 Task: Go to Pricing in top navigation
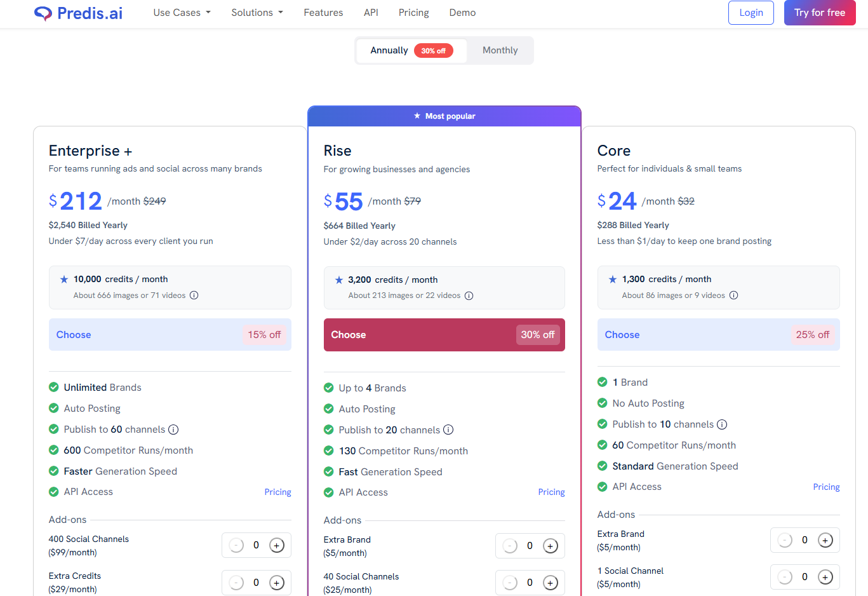414,13
